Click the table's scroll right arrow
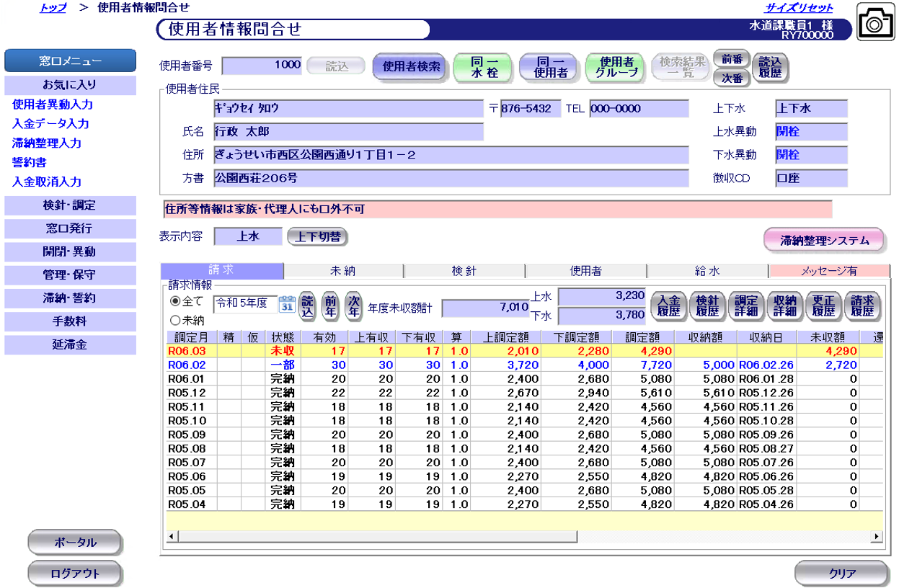This screenshot has height=588, width=899. tap(877, 537)
